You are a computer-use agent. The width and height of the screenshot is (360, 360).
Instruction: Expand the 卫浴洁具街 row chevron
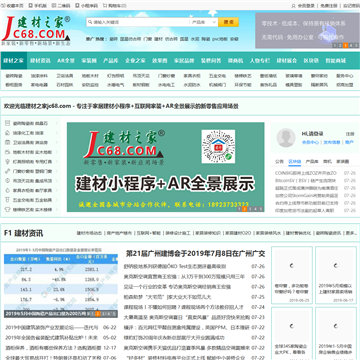(x=57, y=142)
